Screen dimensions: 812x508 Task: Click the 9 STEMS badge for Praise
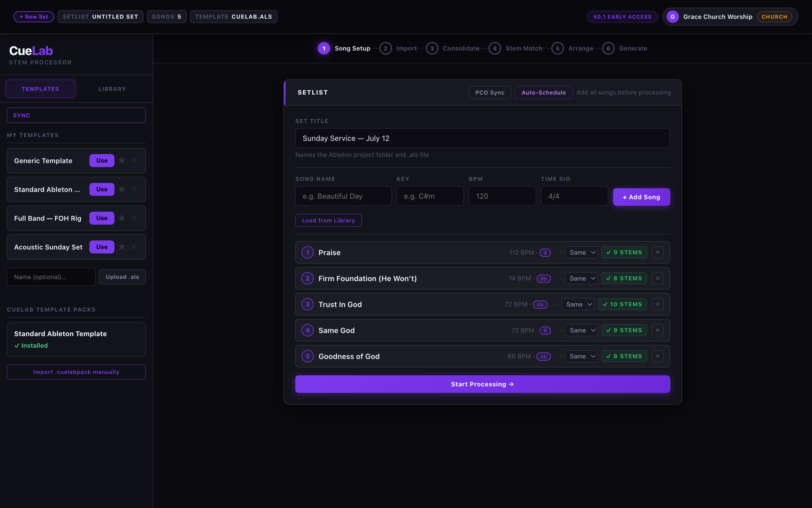coord(624,252)
